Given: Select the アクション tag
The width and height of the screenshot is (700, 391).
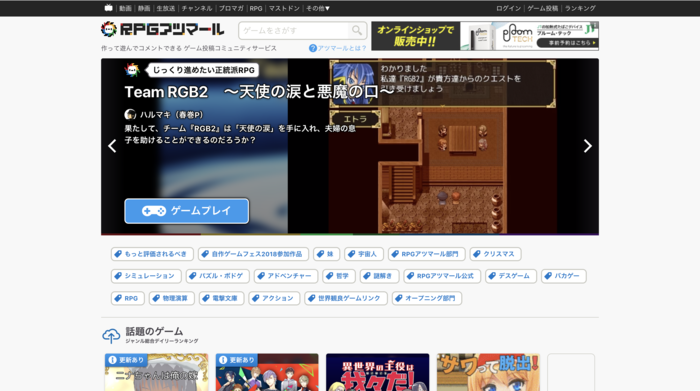Looking at the screenshot, I should [x=274, y=298].
